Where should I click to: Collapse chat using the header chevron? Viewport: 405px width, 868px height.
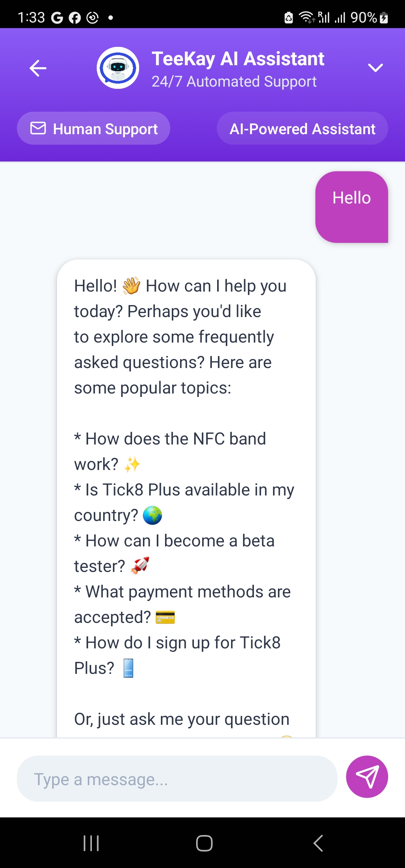coord(375,68)
